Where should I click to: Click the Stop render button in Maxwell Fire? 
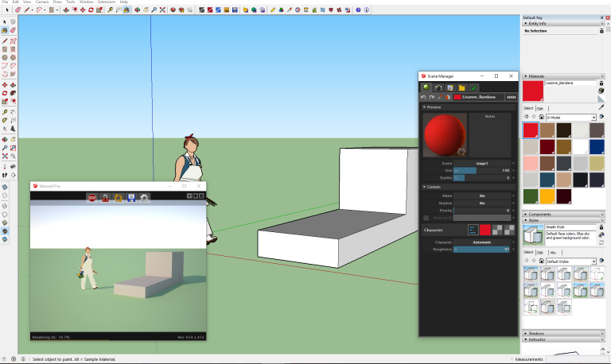click(92, 197)
